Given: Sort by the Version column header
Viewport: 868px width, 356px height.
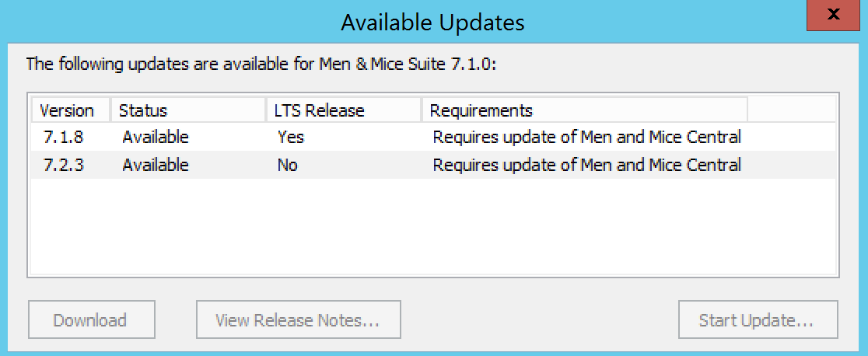Looking at the screenshot, I should [67, 110].
